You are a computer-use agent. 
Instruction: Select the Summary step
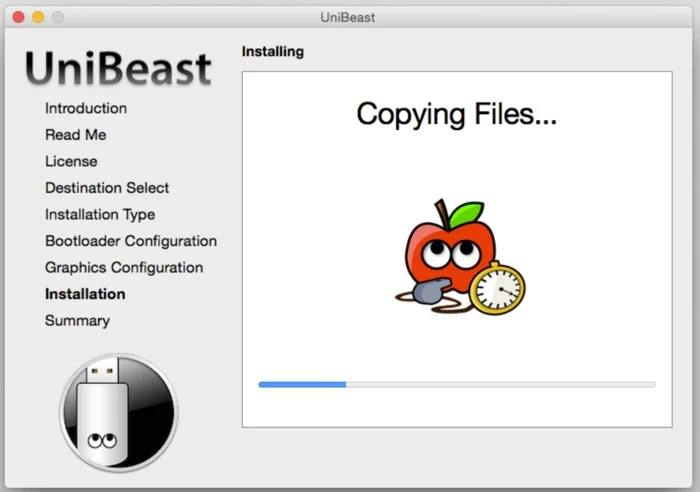77,321
